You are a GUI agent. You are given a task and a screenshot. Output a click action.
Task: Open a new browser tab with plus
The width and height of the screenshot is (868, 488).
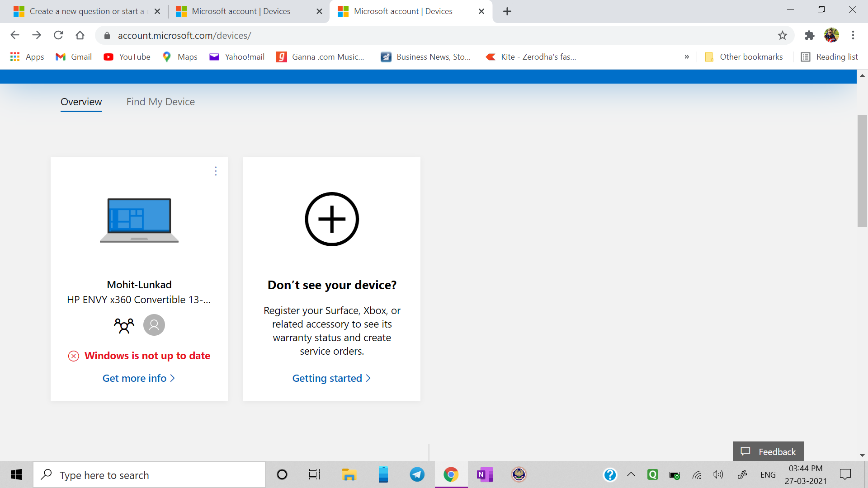tap(507, 11)
